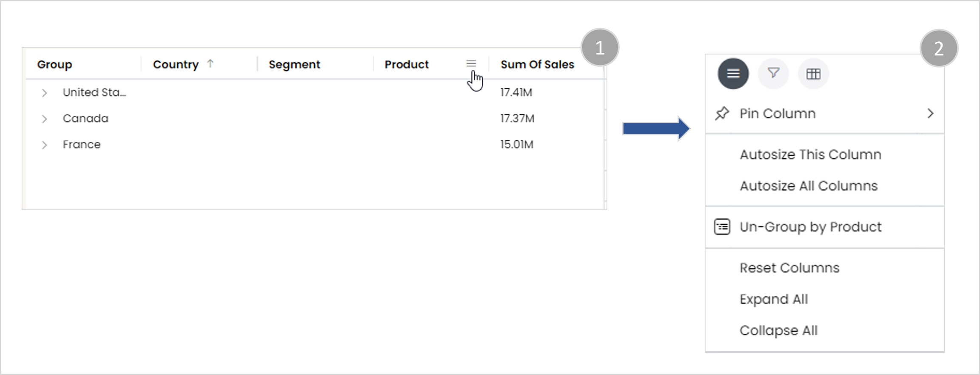Image resolution: width=980 pixels, height=375 pixels.
Task: Open the columns grid tab
Action: tap(813, 74)
